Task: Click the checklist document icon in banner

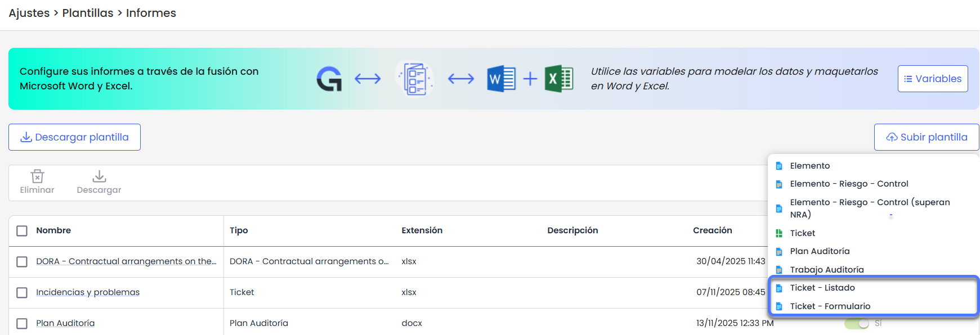Action: point(415,79)
